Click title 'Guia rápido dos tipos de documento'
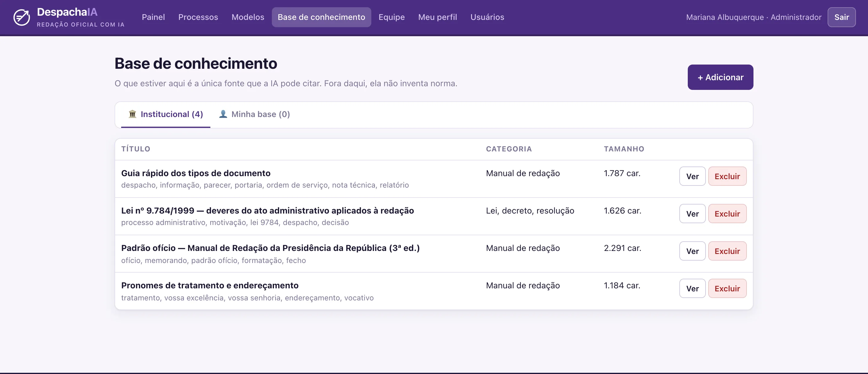Image resolution: width=868 pixels, height=374 pixels. (196, 173)
